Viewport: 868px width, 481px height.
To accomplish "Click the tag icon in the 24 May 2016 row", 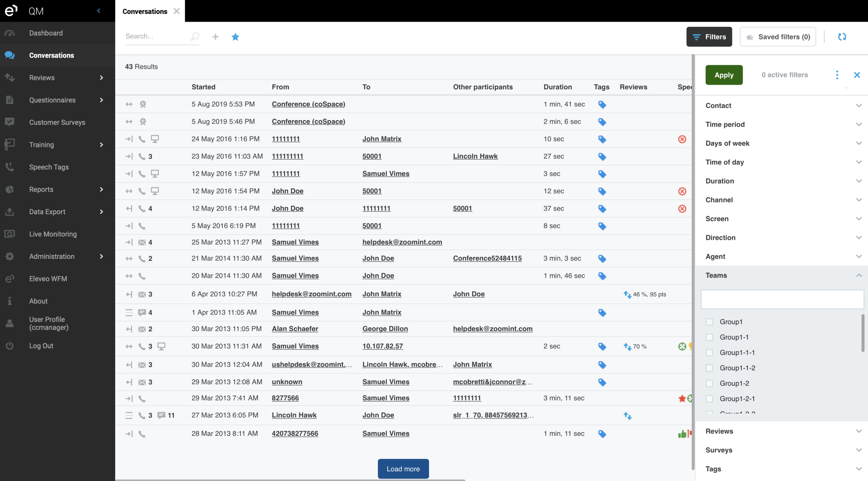I will point(602,139).
